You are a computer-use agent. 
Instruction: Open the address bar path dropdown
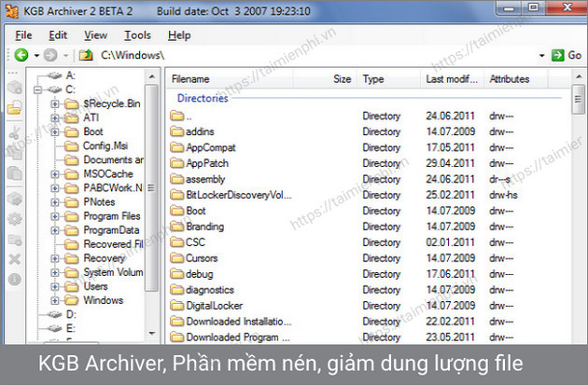click(541, 55)
